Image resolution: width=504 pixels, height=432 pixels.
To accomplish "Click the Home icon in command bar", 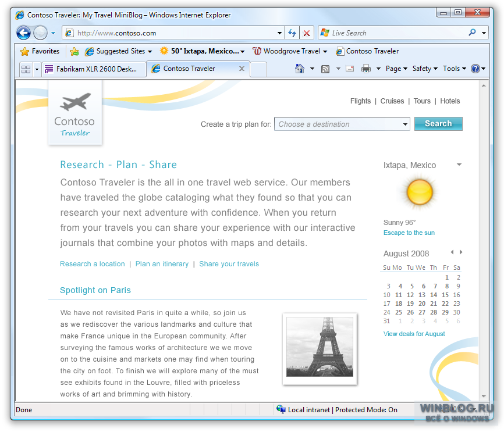I will [300, 69].
